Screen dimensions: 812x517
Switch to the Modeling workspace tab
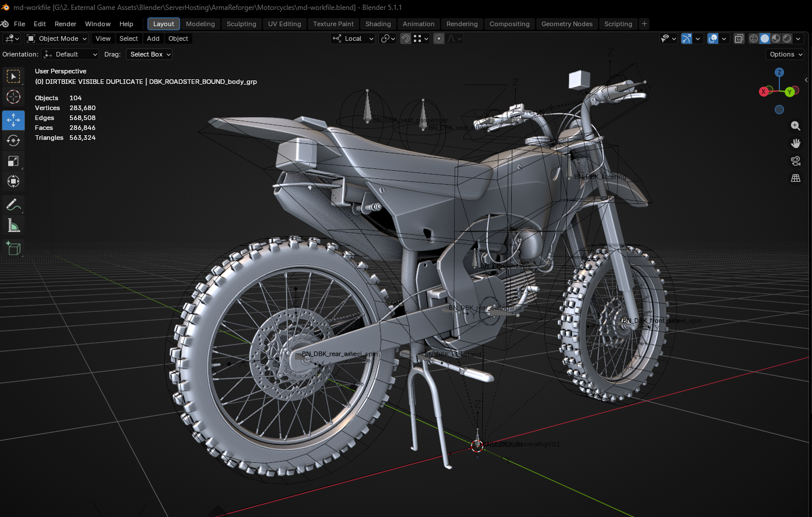[200, 24]
